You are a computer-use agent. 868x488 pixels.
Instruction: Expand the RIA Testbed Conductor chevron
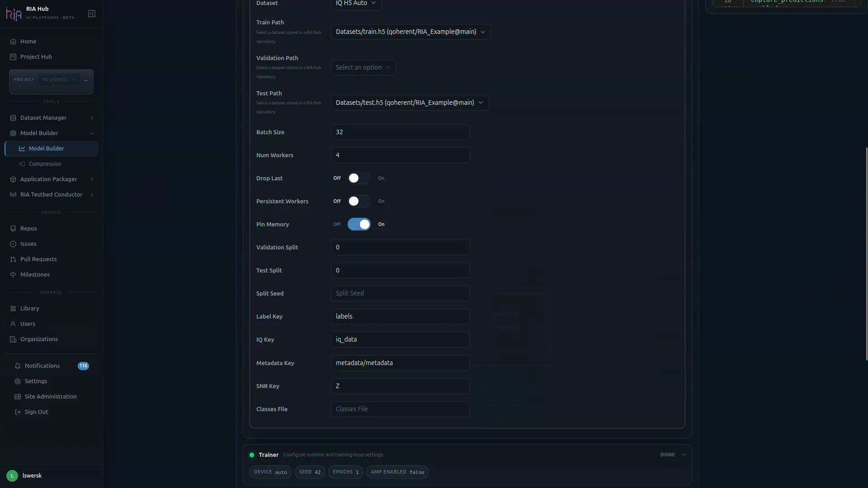tap(92, 195)
